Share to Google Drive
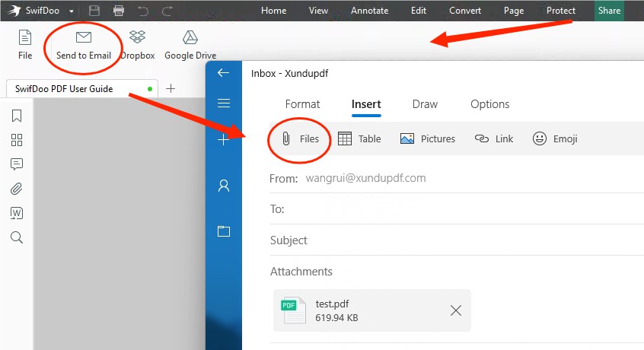644x350 pixels. pyautogui.click(x=190, y=45)
